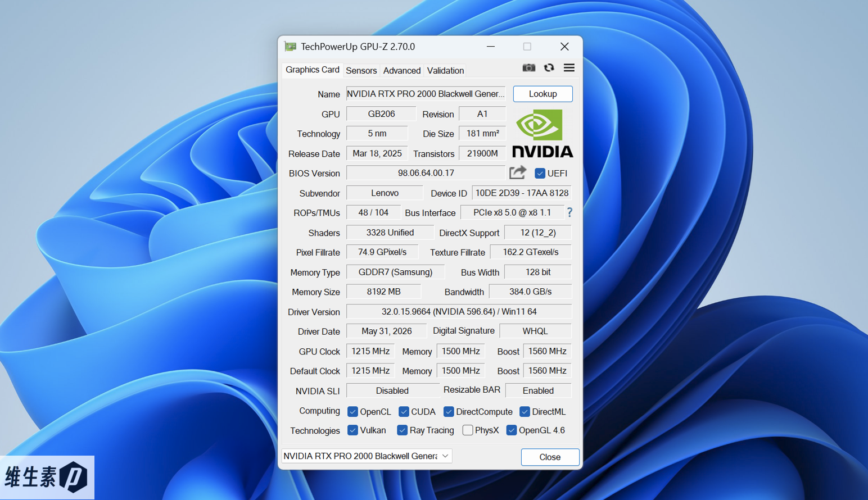Click the Default Clock row Memory 1500 MHz
Image resolution: width=868 pixels, height=500 pixels.
460,371
